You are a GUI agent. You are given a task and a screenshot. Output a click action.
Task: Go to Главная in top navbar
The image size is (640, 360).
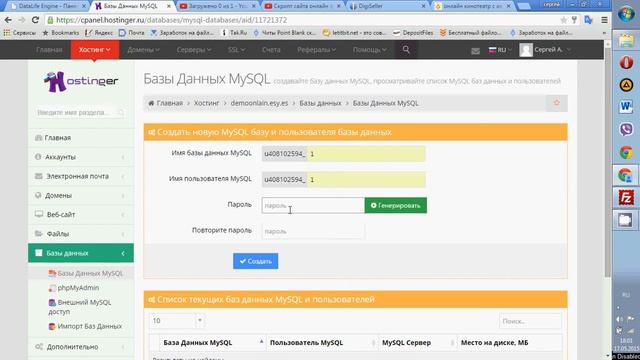49,50
